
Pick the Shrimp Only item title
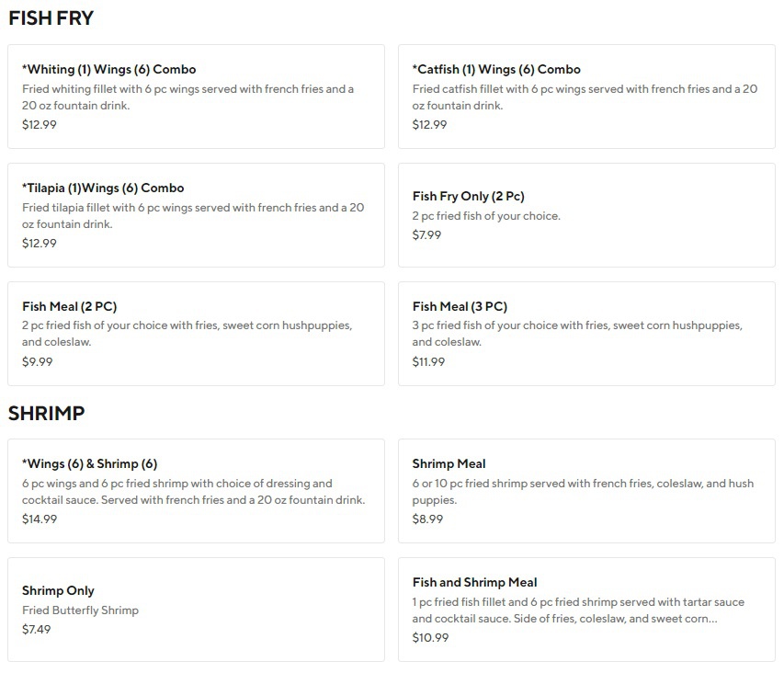[x=58, y=591]
